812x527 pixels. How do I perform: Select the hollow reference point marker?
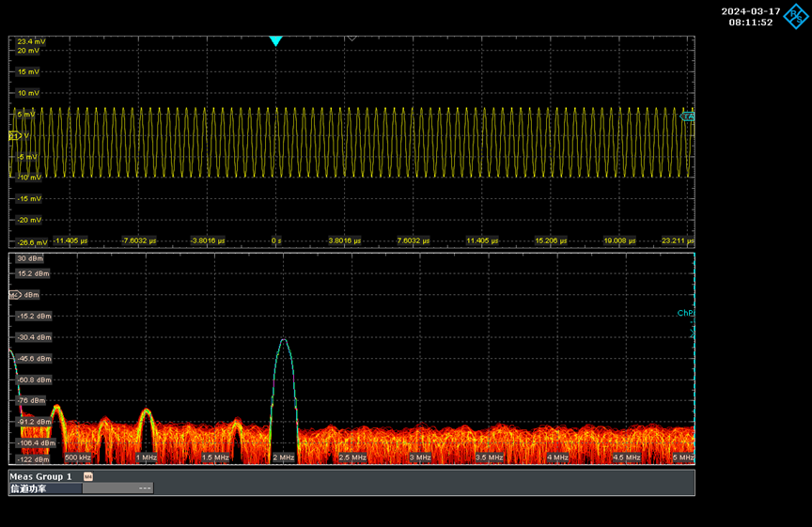tap(351, 39)
